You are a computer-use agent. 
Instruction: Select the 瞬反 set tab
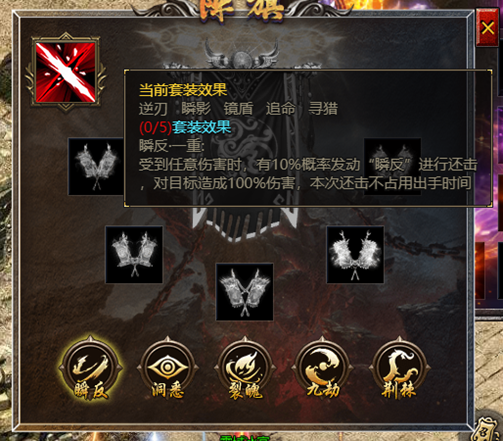click(91, 369)
